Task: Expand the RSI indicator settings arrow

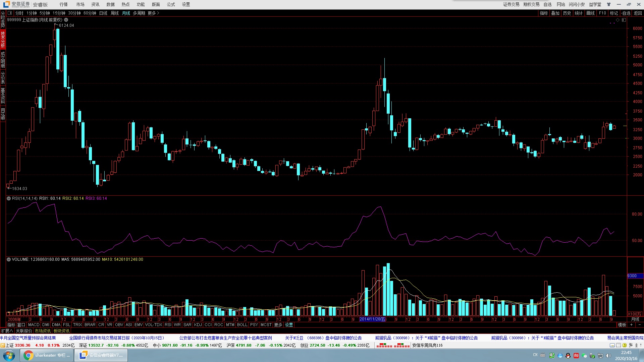Action: click(9, 198)
